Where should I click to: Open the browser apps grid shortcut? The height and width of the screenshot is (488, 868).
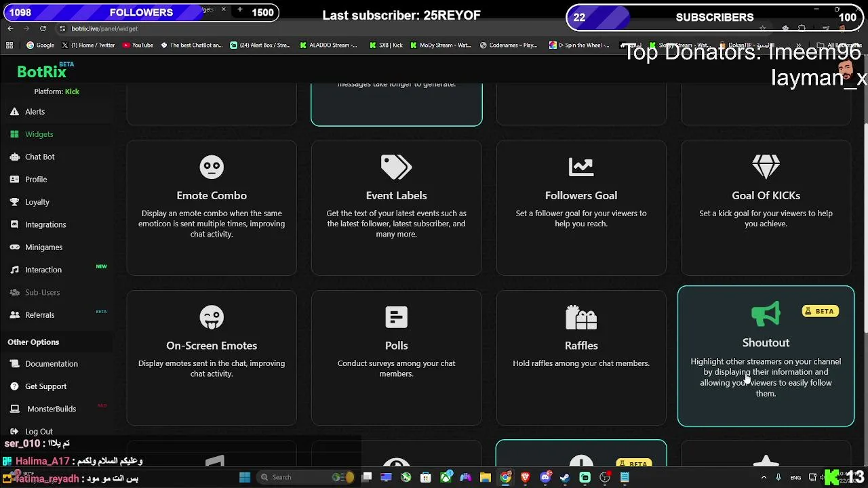tap(9, 45)
